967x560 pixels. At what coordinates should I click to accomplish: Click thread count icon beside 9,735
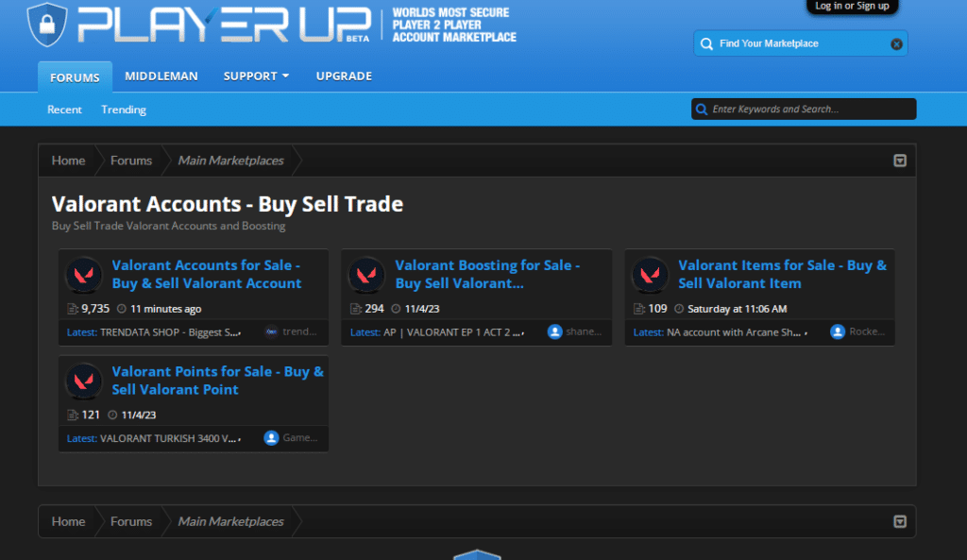click(72, 309)
